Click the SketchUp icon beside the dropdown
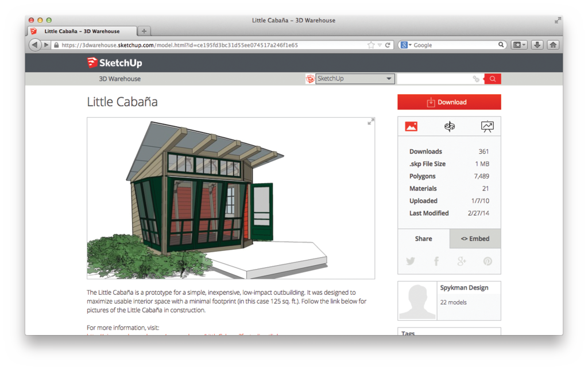 pos(310,79)
